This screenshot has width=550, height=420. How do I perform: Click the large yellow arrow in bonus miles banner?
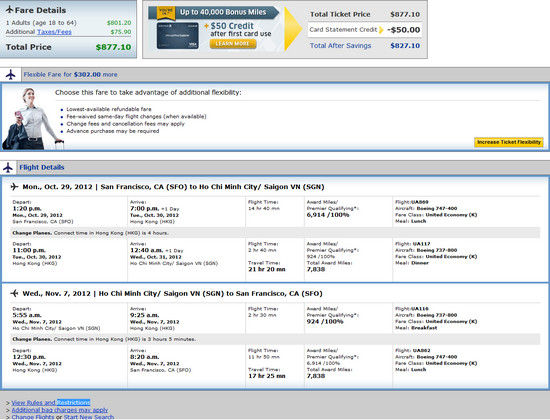click(x=293, y=29)
